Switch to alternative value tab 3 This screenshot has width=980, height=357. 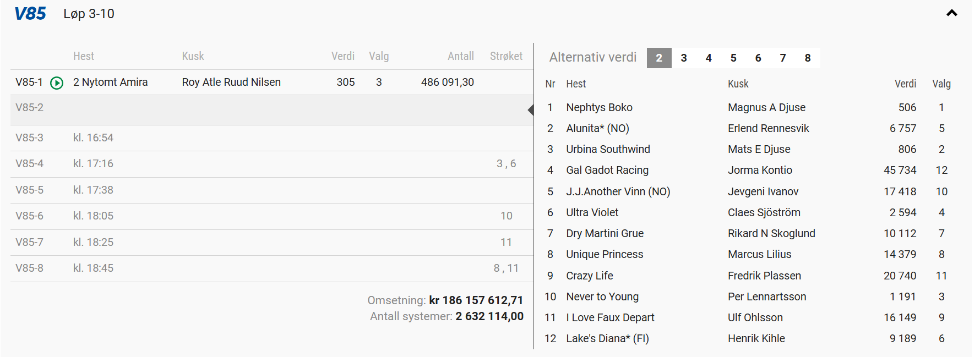(684, 58)
